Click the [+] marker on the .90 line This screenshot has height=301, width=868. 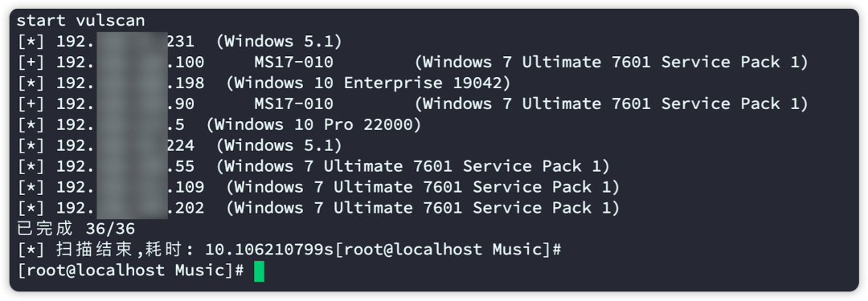tap(31, 104)
